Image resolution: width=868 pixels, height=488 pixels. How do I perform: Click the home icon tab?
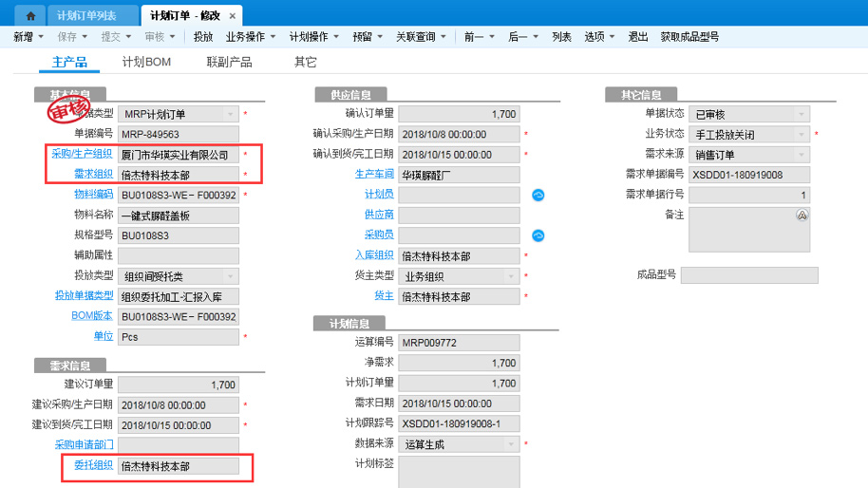point(30,16)
